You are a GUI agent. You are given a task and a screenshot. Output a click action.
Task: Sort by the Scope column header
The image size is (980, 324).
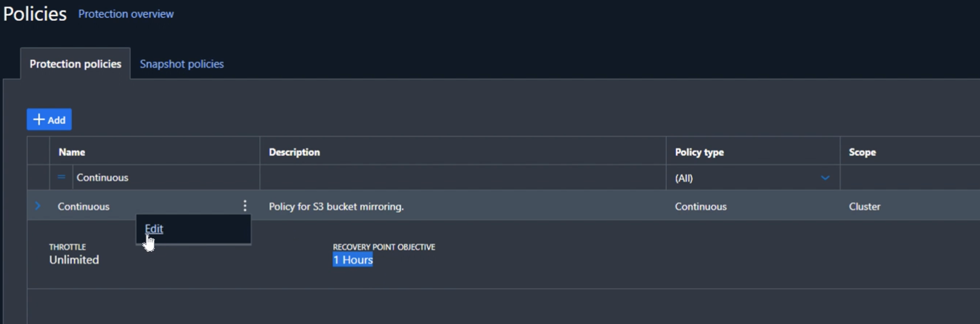pyautogui.click(x=862, y=152)
